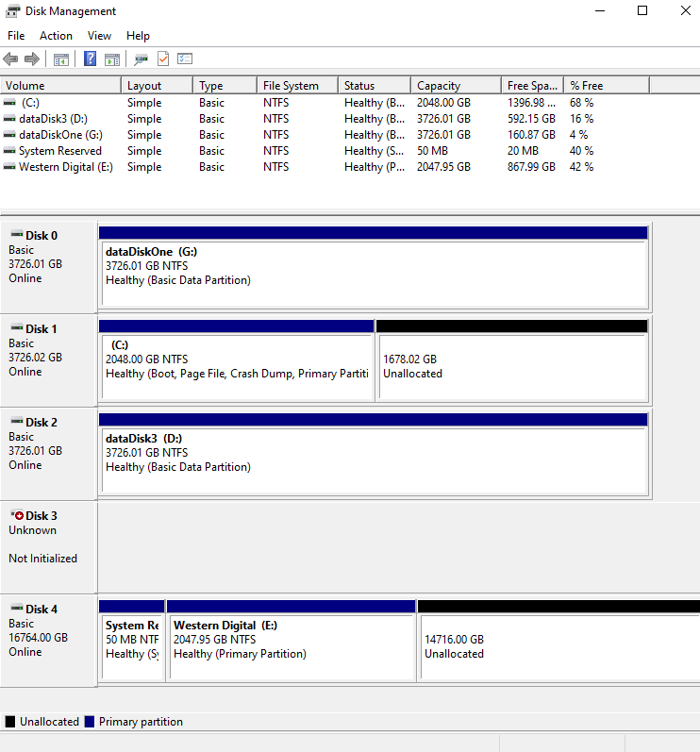
Task: Click the 160.87 GB free space cell
Action: 531,135
